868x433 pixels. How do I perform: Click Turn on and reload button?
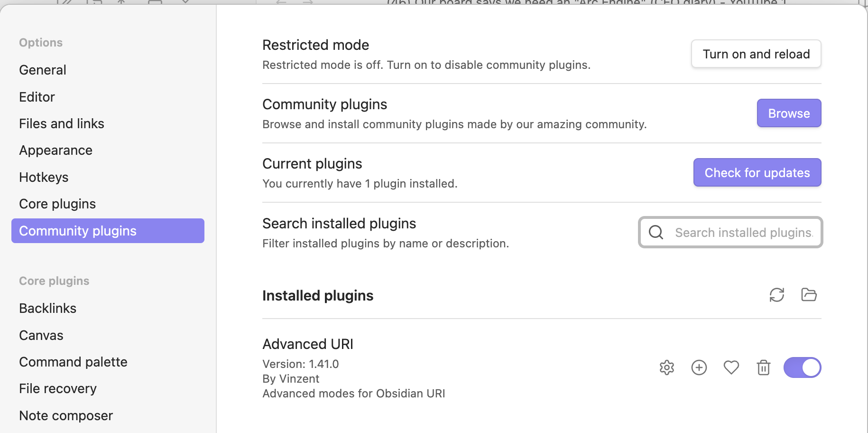click(756, 54)
